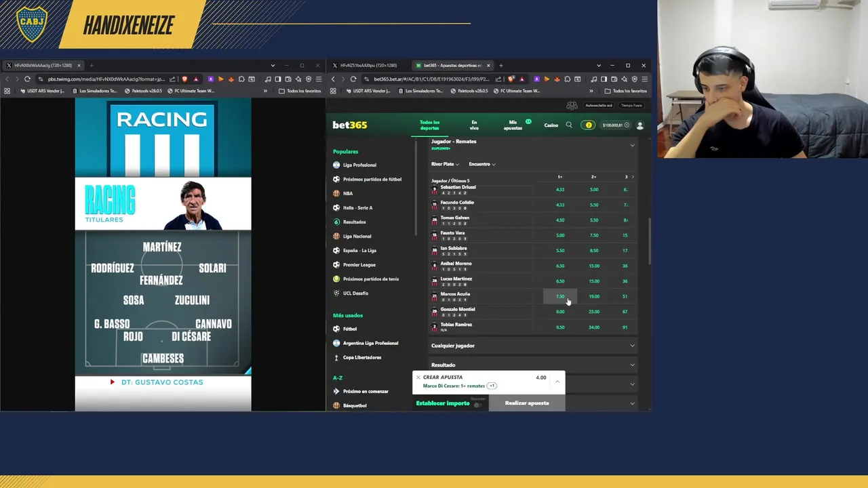868x488 pixels.
Task: Click the Copa Libertadores trophy icon
Action: pos(336,357)
